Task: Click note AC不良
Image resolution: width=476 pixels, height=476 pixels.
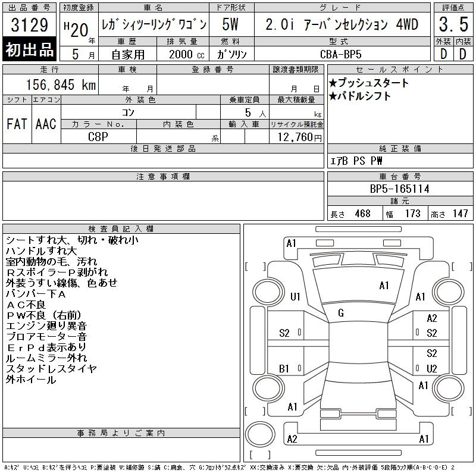Action: [x=26, y=304]
